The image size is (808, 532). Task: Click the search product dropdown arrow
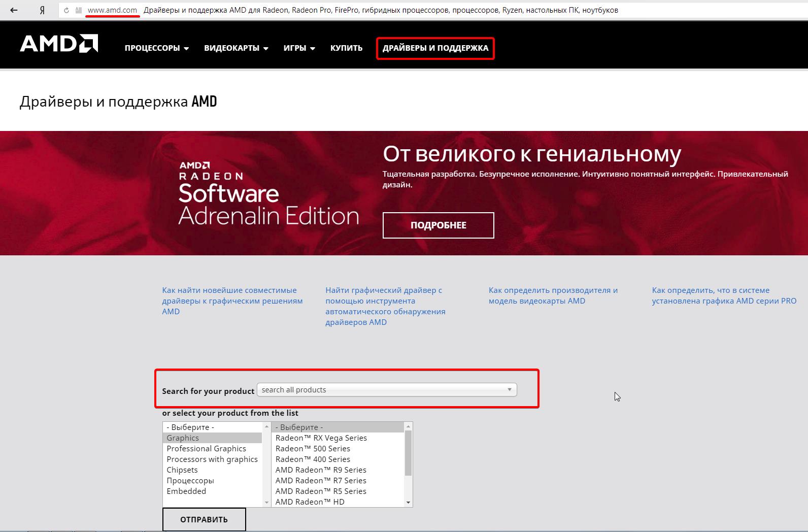pyautogui.click(x=510, y=390)
